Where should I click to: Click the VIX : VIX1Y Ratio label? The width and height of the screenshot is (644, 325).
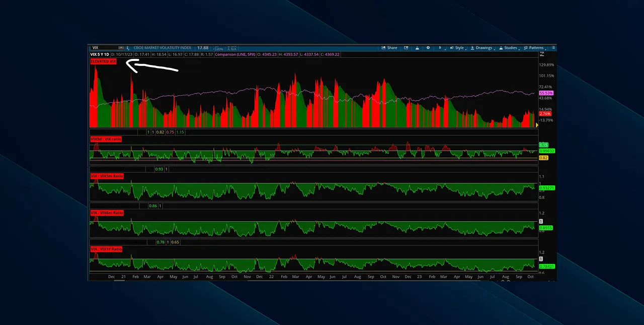coord(106,249)
